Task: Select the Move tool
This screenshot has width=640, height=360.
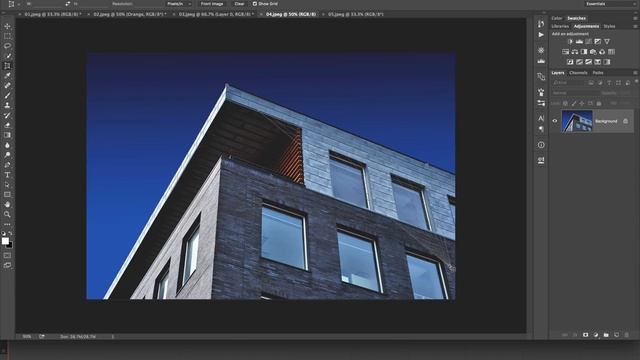Action: click(7, 26)
